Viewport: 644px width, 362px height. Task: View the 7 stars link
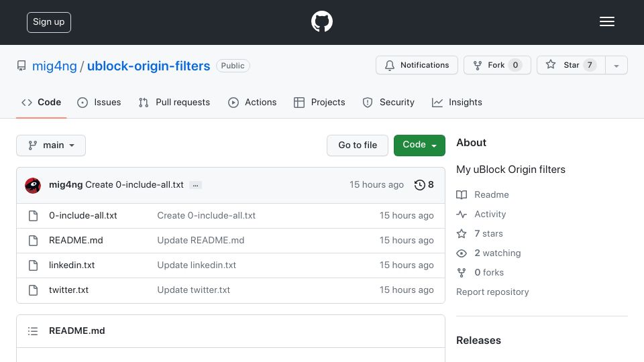[488, 233]
